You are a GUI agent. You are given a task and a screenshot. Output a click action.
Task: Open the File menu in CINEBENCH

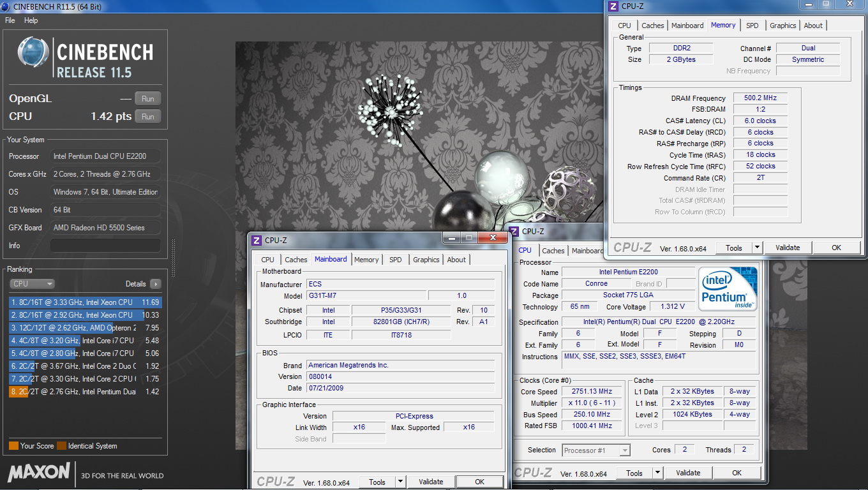(10, 20)
